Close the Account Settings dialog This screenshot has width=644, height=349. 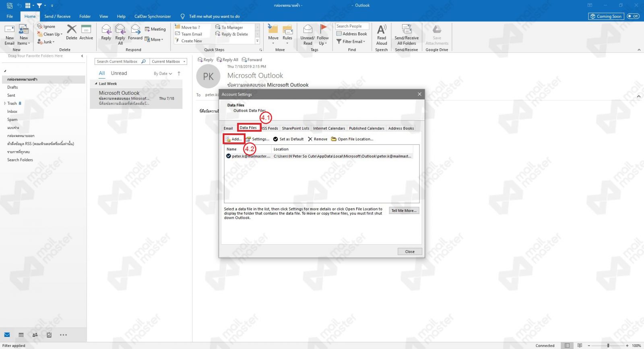click(410, 251)
